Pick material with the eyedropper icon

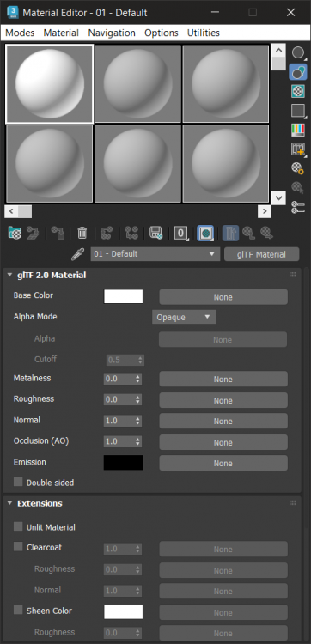tap(77, 255)
